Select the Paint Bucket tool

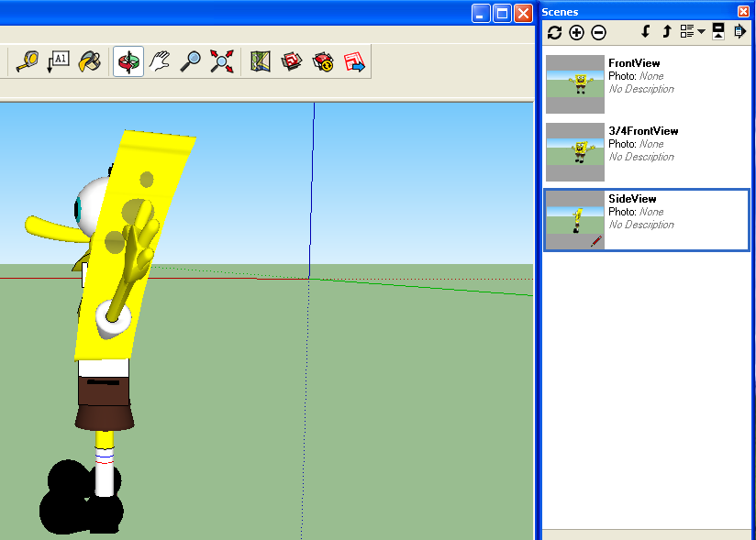(x=90, y=61)
